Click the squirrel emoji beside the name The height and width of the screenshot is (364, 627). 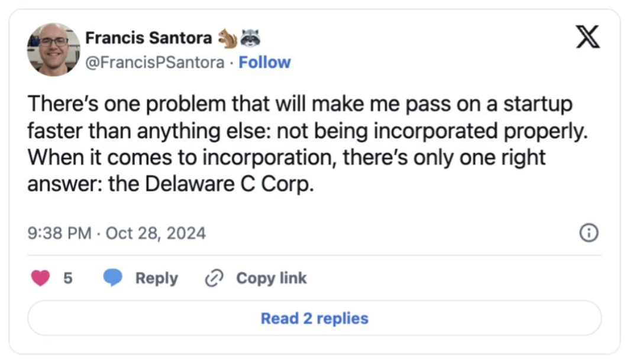tap(228, 39)
